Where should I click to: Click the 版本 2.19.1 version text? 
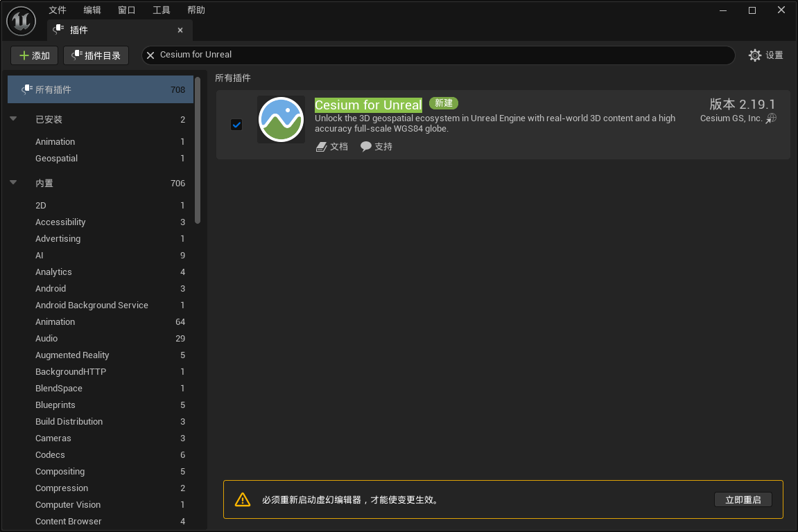[x=742, y=105]
